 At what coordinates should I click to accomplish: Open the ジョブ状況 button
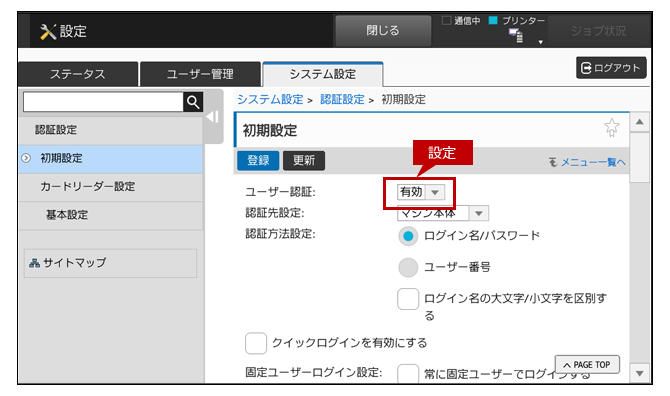point(598,31)
